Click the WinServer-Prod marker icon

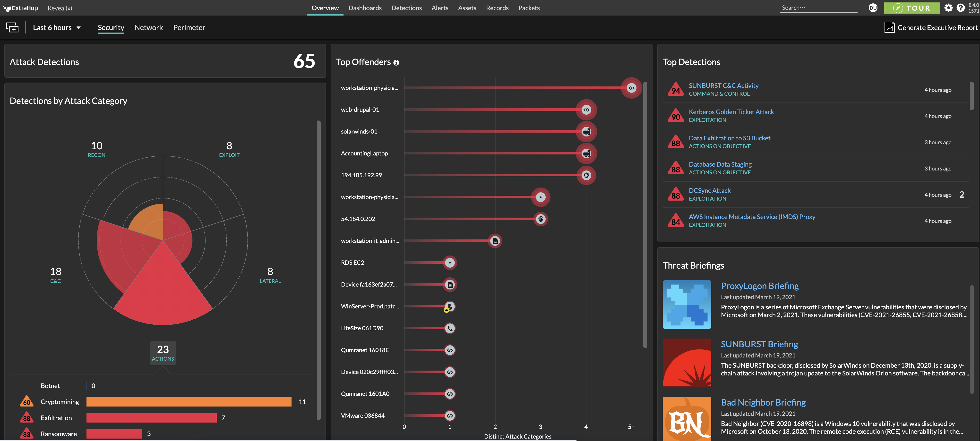point(450,306)
